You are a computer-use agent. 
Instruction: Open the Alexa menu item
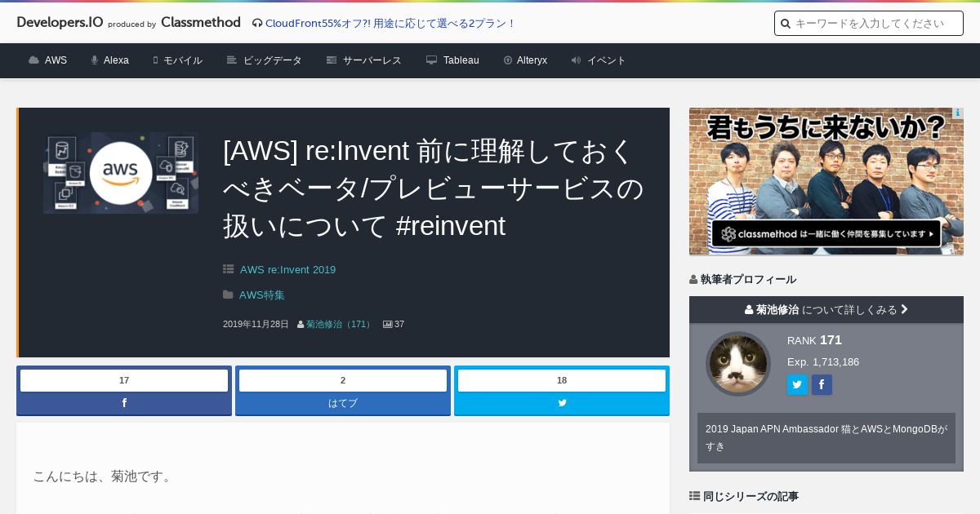point(116,60)
